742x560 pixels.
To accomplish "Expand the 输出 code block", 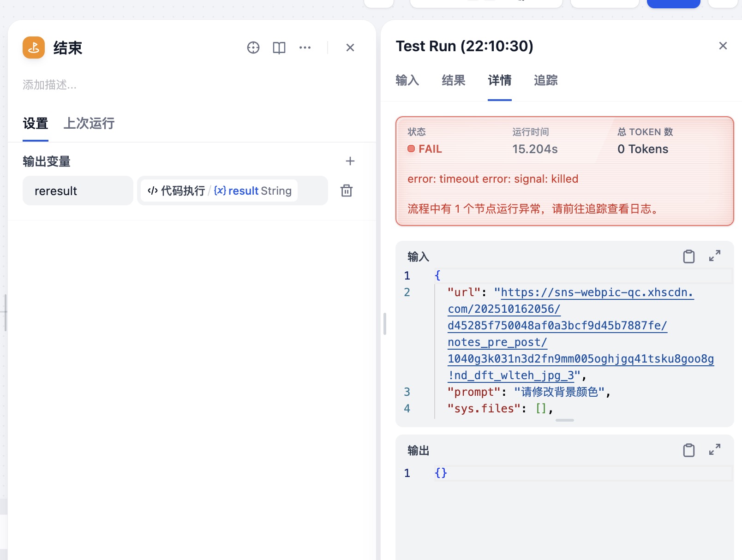I will pyautogui.click(x=714, y=450).
